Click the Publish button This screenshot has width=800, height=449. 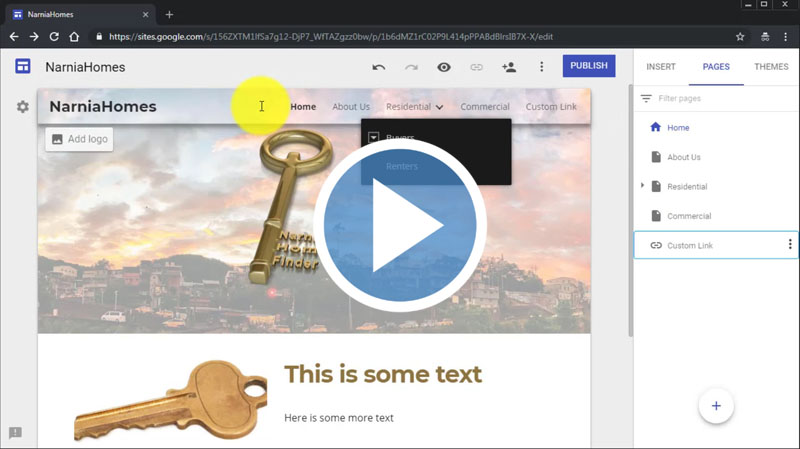[588, 66]
